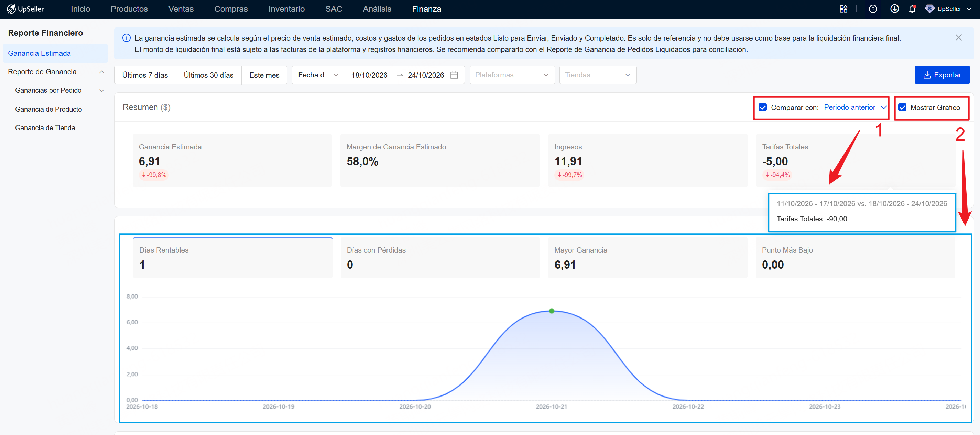Select Últimos 7 días range
This screenshot has height=435, width=980.
145,75
